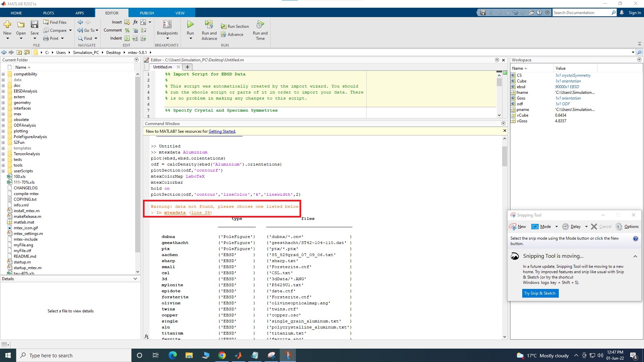Click the Find Files icon
Viewport: 644px width, 362px height.
(x=46, y=22)
